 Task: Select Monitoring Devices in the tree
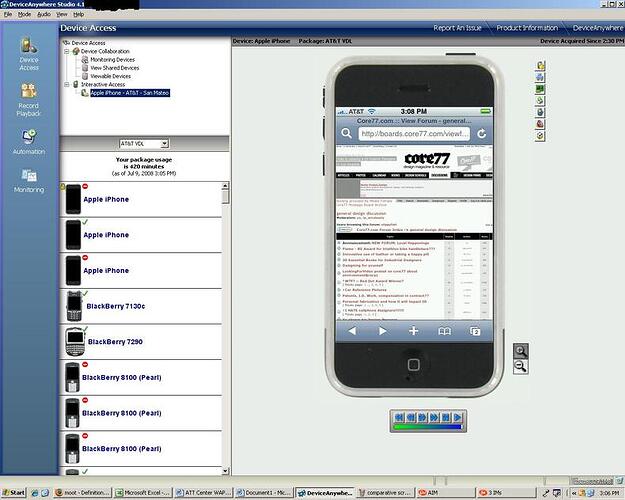click(x=112, y=59)
